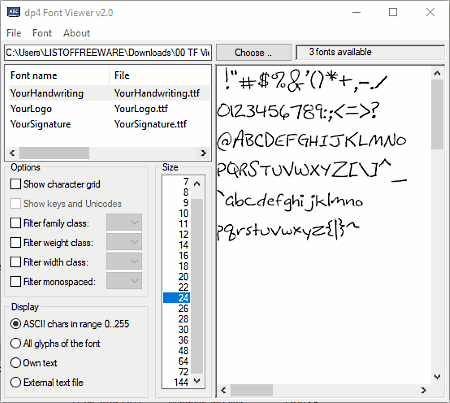Click the dp4 Font Viewer app icon
This screenshot has width=450, height=403.
[x=13, y=12]
